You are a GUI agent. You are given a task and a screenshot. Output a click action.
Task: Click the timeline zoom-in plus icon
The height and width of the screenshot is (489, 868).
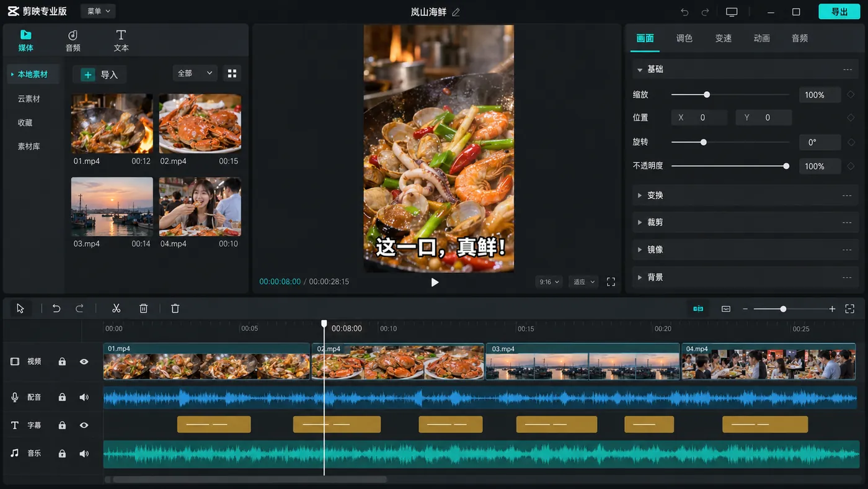click(832, 309)
